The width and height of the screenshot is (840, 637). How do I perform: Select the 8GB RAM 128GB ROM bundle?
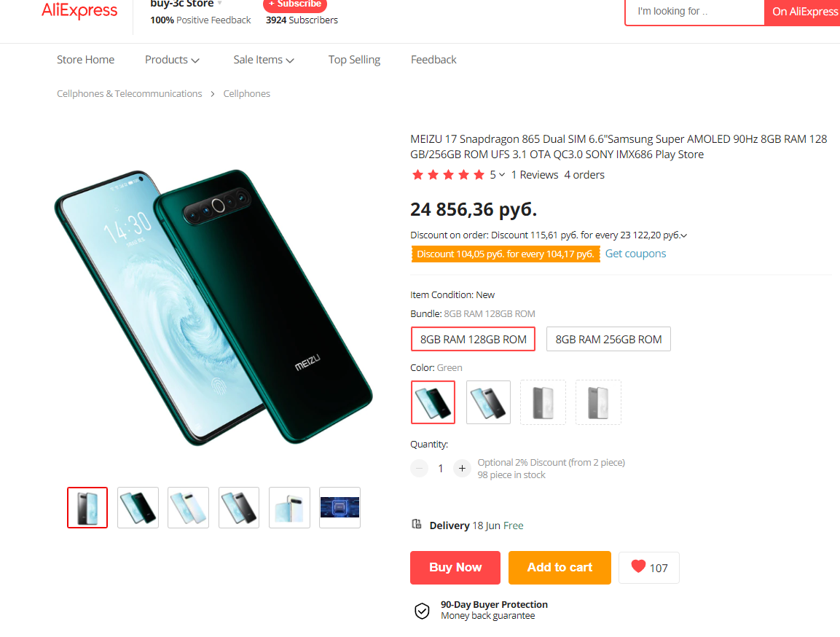click(473, 339)
